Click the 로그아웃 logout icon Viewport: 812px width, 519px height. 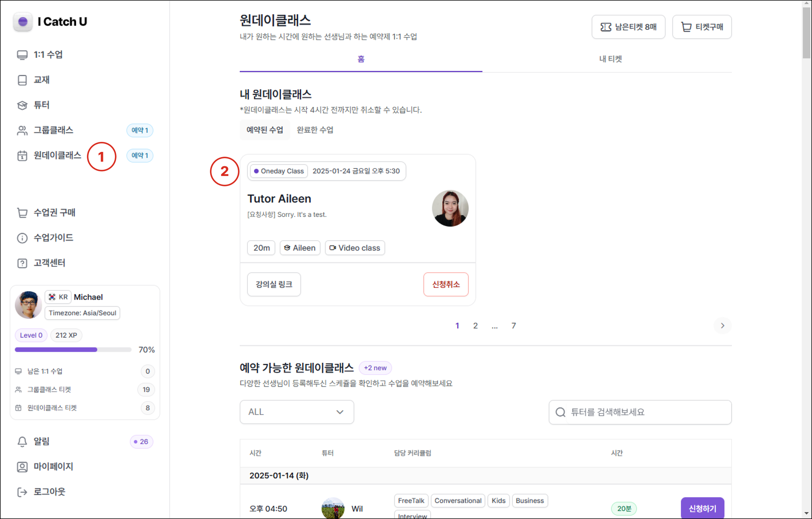tap(22, 492)
